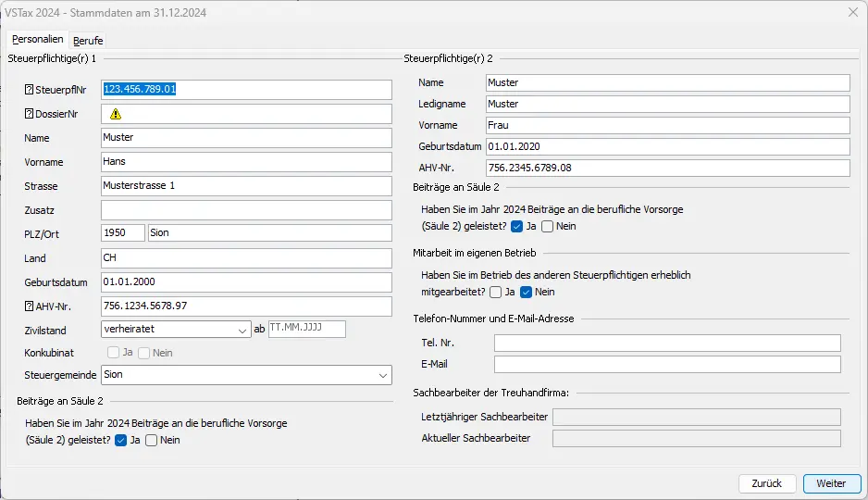868x500 pixels.
Task: Check Ja for Mitarbeit im eigenen Betrieb
Action: (x=496, y=292)
